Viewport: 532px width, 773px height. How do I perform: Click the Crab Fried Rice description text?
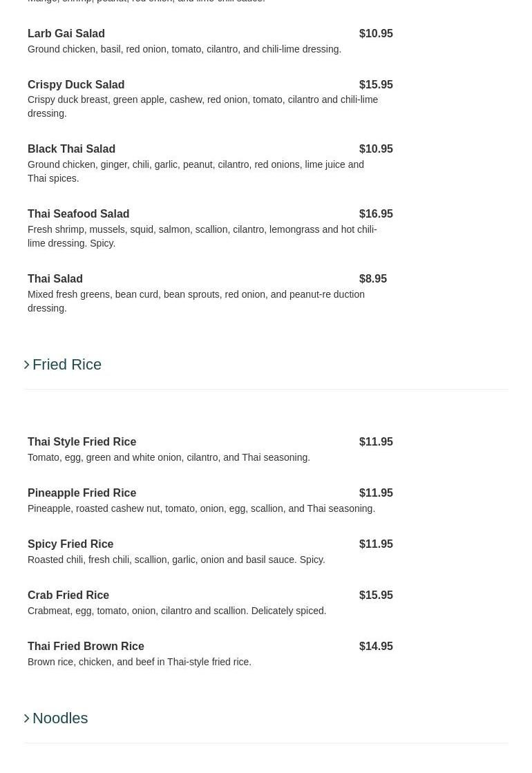pyautogui.click(x=177, y=611)
